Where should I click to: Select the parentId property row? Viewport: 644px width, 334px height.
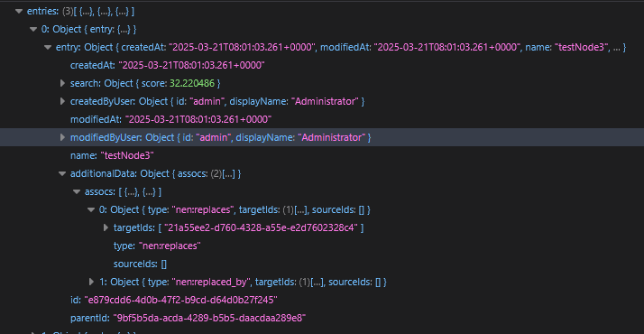point(322,319)
